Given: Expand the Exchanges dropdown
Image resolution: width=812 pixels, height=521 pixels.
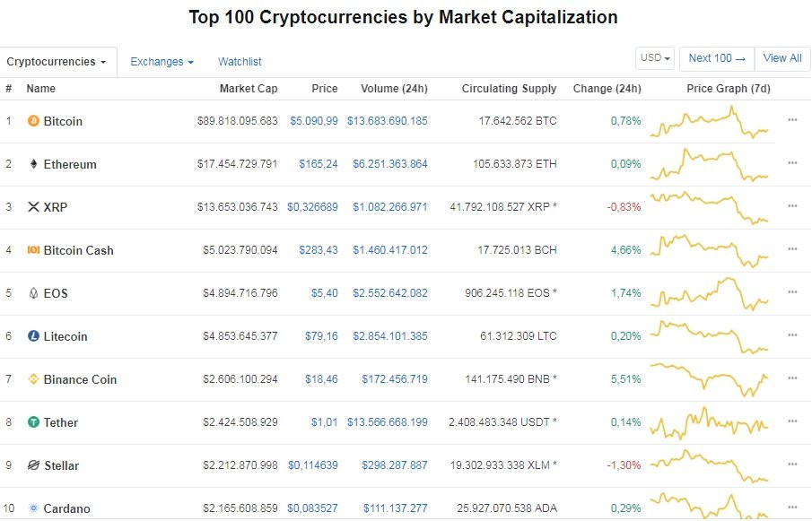Looking at the screenshot, I should pyautogui.click(x=162, y=62).
